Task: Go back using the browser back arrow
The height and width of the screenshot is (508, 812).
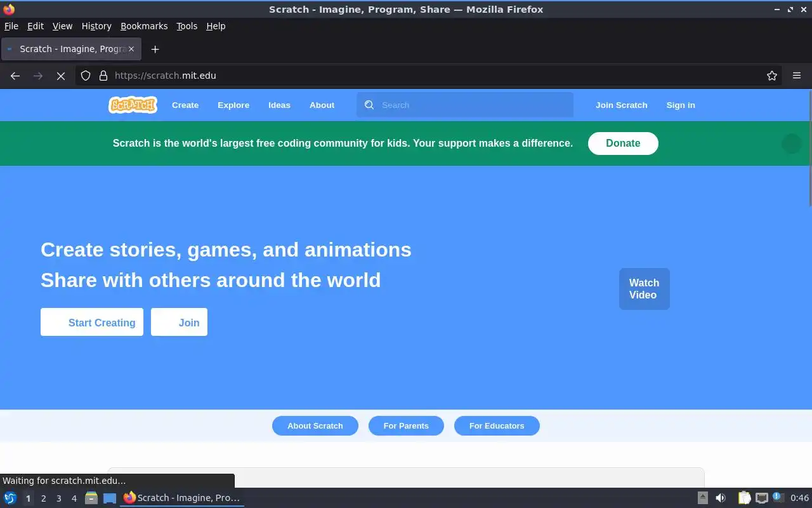Action: (15, 76)
